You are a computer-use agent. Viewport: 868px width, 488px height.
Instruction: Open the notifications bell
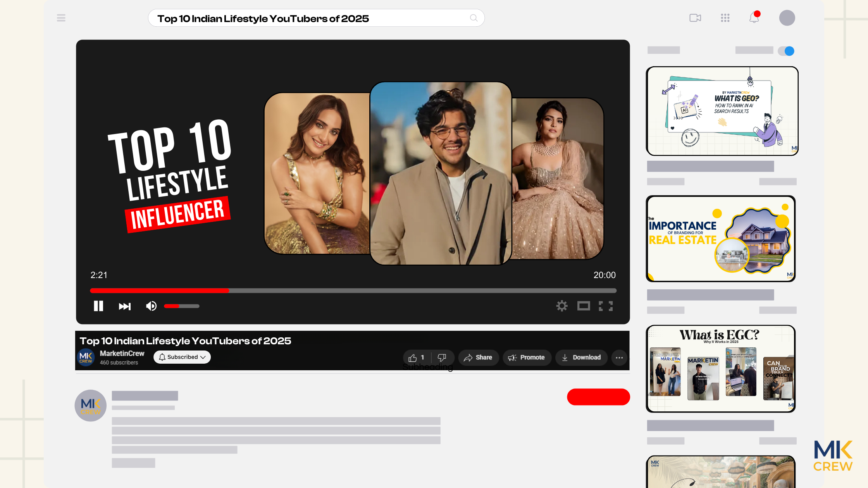tap(754, 17)
